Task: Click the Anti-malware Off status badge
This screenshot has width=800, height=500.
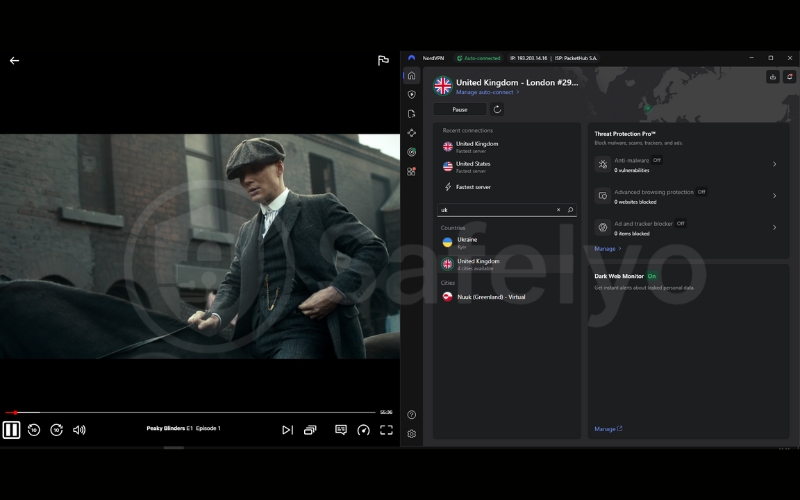Action: pos(657,160)
